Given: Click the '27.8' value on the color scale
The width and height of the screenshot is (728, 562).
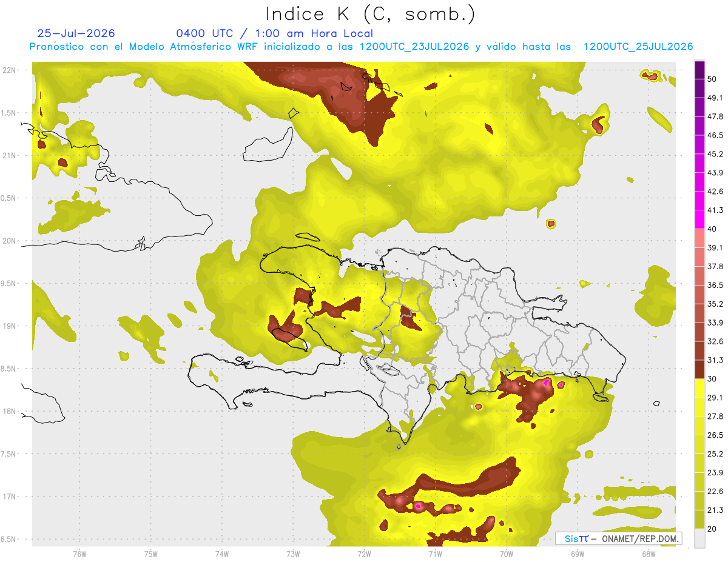Looking at the screenshot, I should coord(716,416).
